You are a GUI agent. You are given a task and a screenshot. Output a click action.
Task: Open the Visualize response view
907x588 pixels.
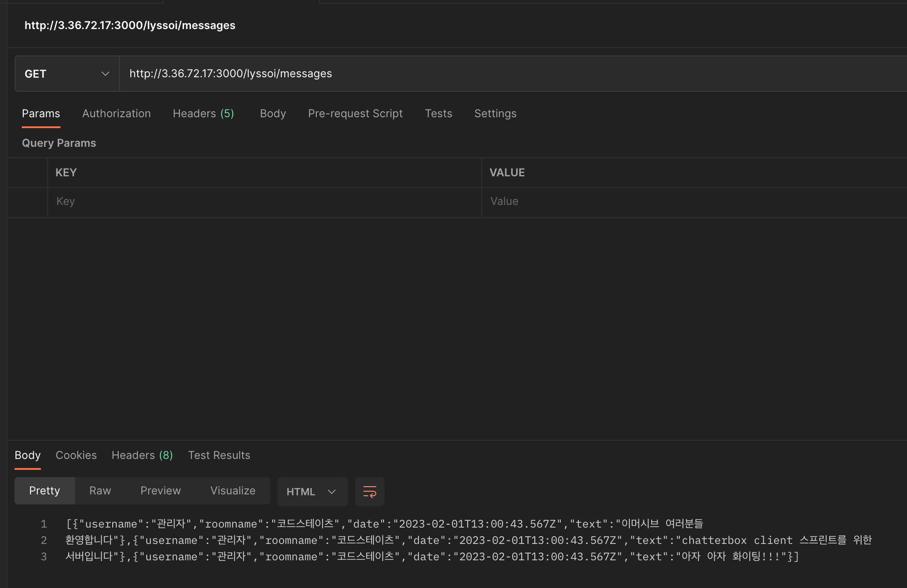click(x=233, y=491)
